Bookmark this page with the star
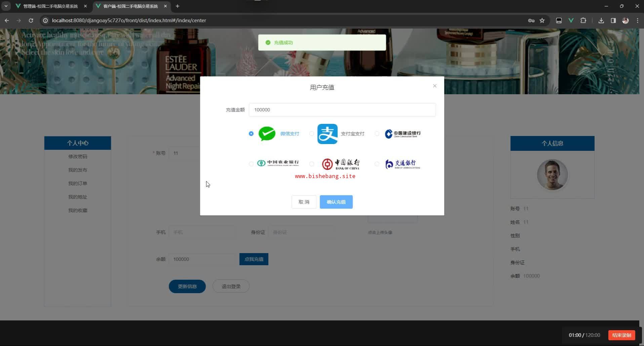The image size is (644, 346). [x=542, y=21]
